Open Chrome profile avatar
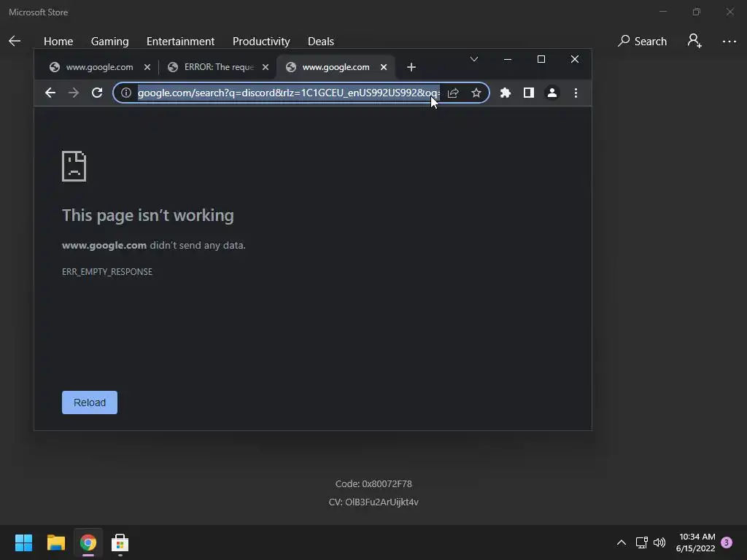This screenshot has height=560, width=747. point(552,93)
